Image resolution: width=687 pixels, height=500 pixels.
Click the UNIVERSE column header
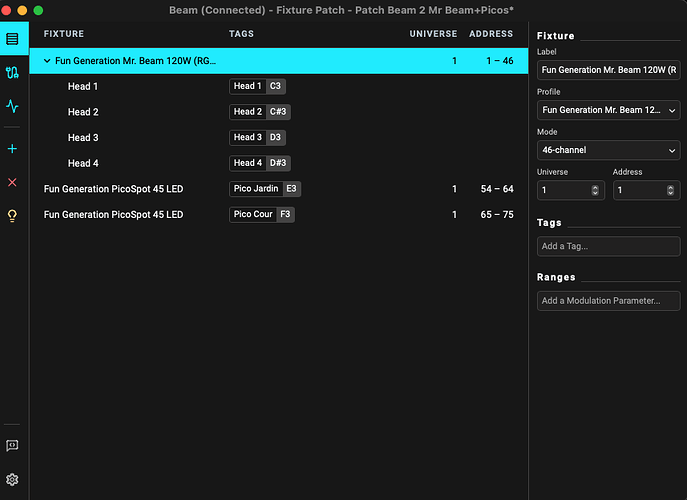click(433, 34)
